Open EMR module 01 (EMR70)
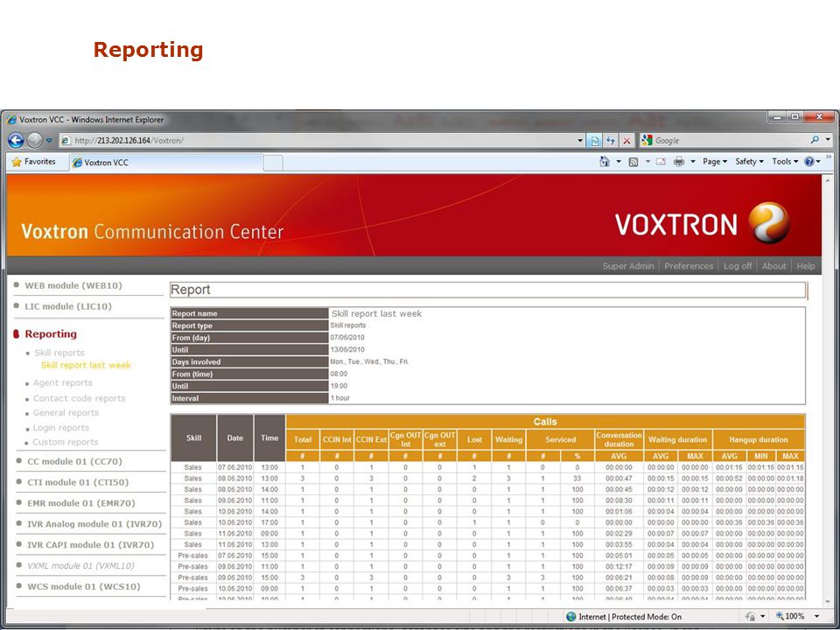Screen dimensions: 840x630 point(80,503)
